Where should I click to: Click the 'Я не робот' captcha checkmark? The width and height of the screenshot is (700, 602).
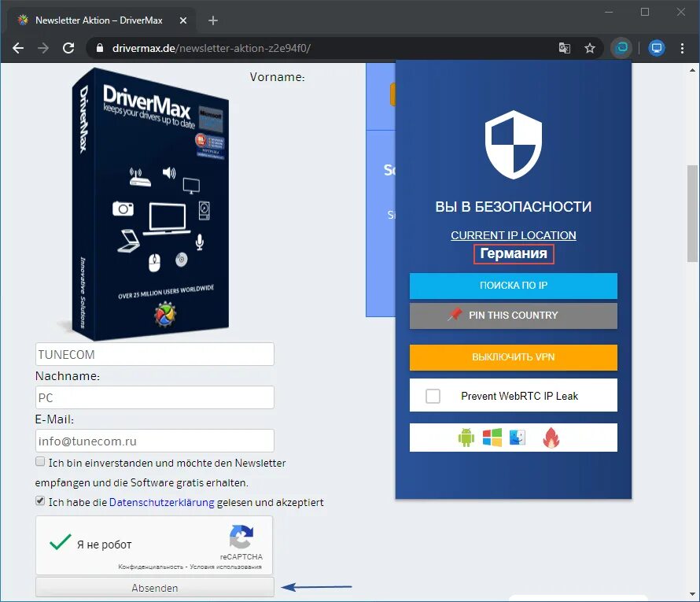pos(61,541)
